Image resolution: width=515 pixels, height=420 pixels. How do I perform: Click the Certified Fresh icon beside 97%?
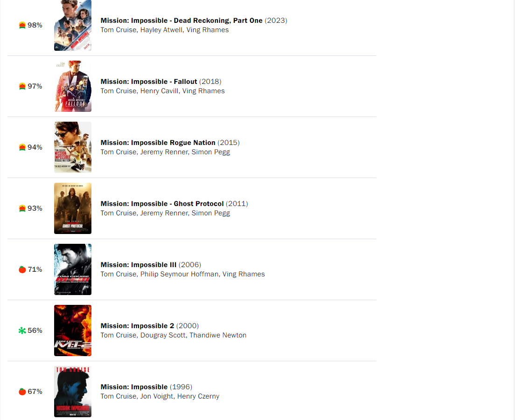coord(22,86)
